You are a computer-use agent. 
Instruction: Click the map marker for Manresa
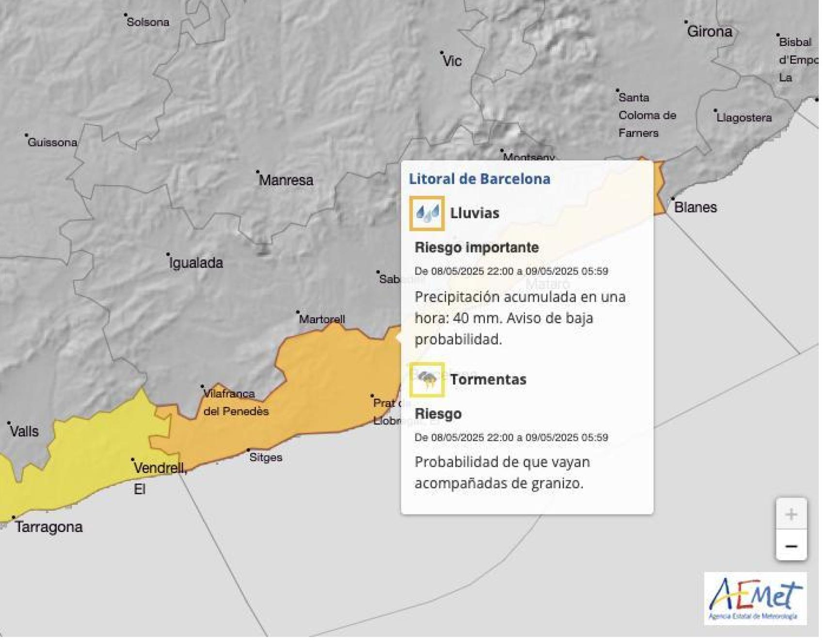point(257,171)
